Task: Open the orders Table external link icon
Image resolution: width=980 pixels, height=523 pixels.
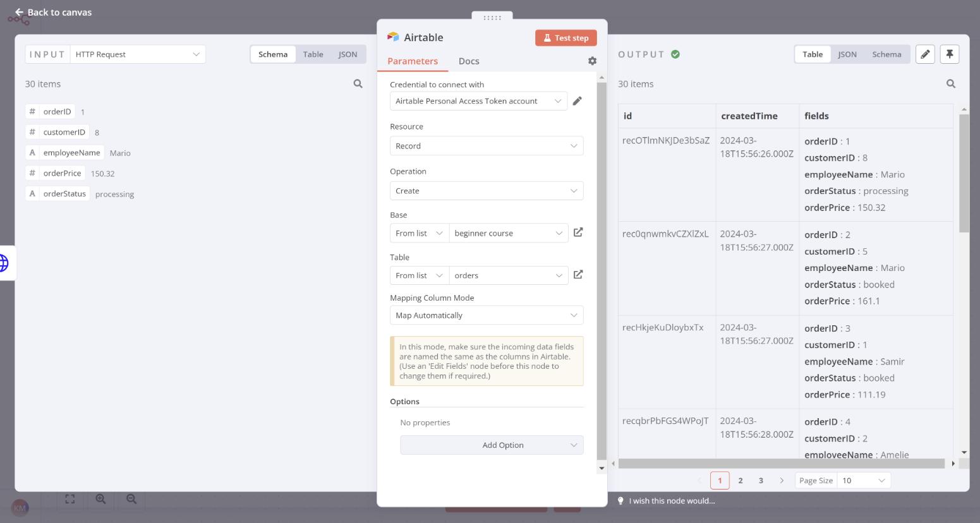Action: pos(578,275)
